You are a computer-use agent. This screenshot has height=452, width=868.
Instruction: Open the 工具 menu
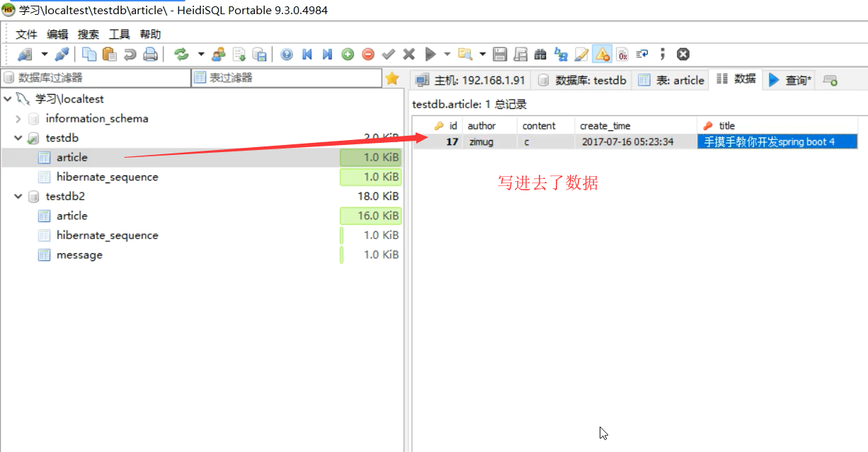click(x=119, y=34)
